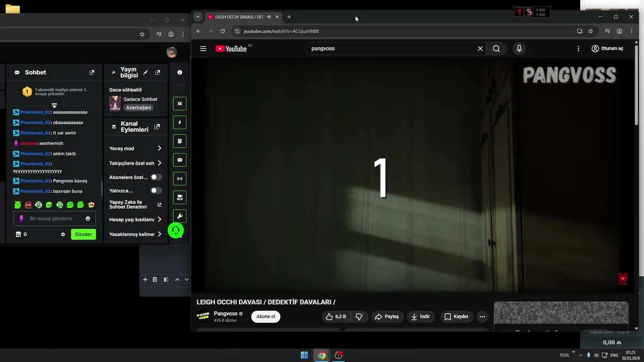Share the video with Paylaş

pyautogui.click(x=387, y=317)
